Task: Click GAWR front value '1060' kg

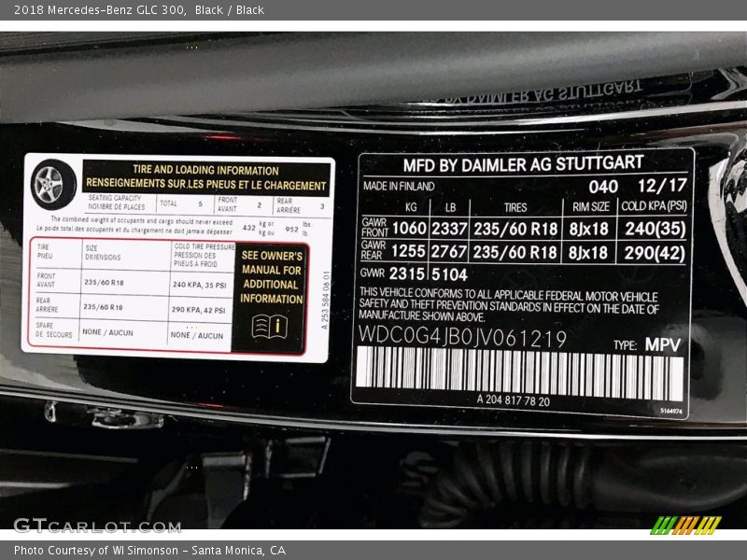Action: 409,229
